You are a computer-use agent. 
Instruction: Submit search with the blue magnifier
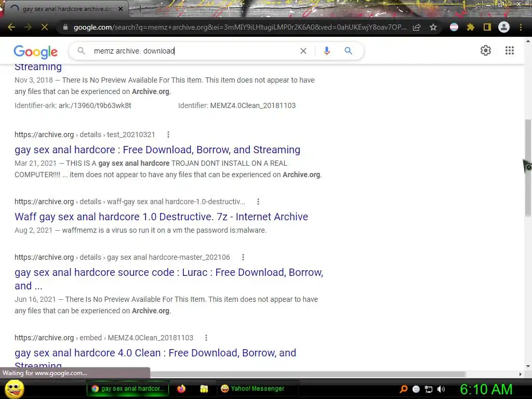(348, 51)
